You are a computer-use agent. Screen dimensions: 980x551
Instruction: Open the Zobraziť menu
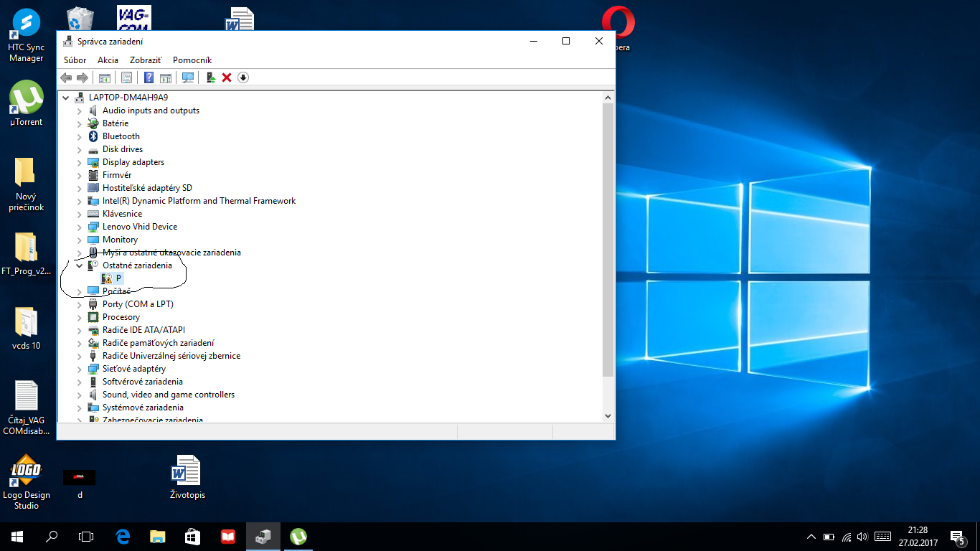(x=146, y=60)
